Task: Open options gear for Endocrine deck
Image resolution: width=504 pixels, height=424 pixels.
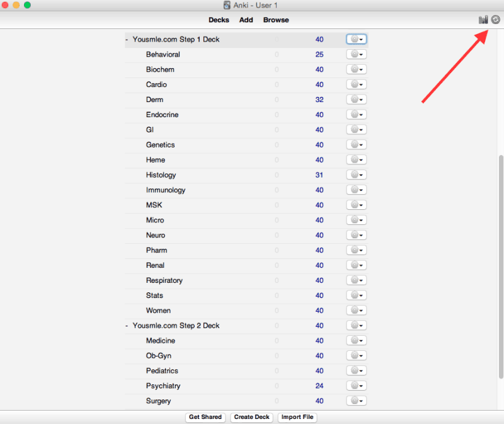Action: 357,115
